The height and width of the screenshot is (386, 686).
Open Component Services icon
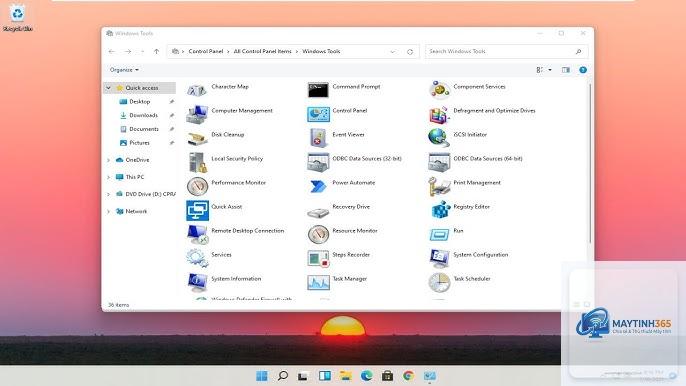[x=439, y=90]
